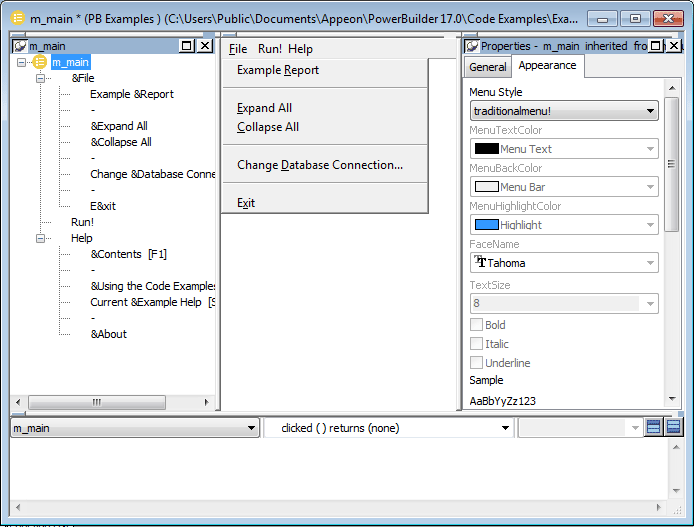The height and width of the screenshot is (527, 694).
Task: Select Change Database Connection menu entry
Action: 319,165
